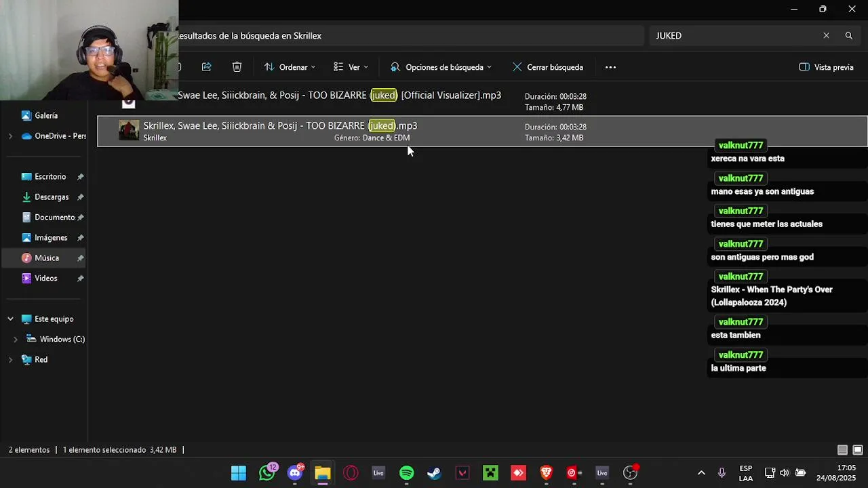Viewport: 868px width, 488px height.
Task: Click 1 elemento seleccionado 3,42 MB text
Action: coord(119,450)
